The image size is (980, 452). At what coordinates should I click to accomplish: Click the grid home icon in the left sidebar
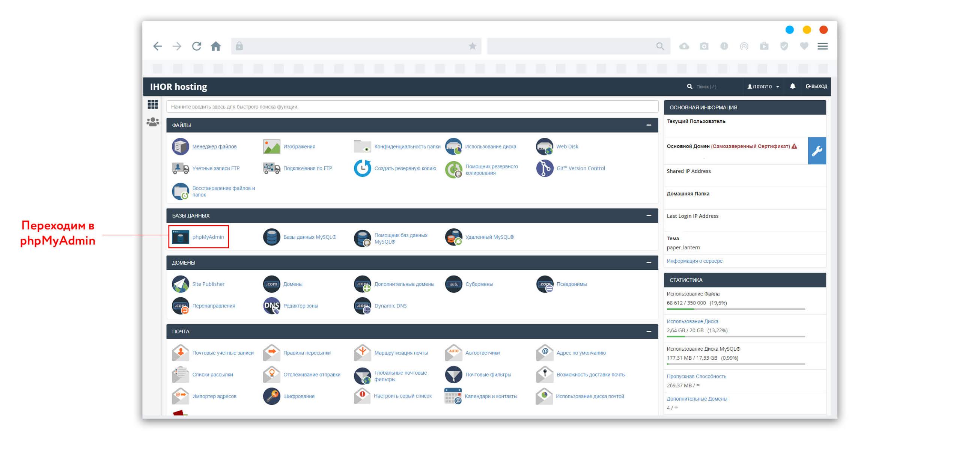click(x=152, y=104)
